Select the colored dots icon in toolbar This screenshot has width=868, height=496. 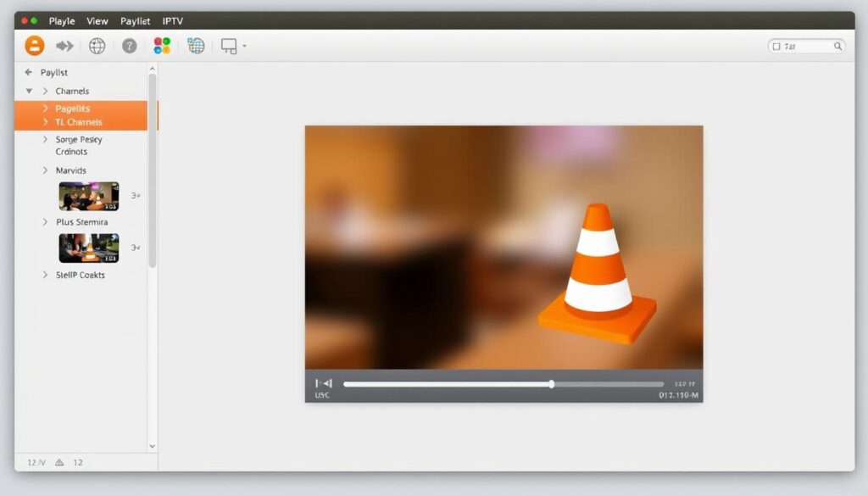pos(163,46)
